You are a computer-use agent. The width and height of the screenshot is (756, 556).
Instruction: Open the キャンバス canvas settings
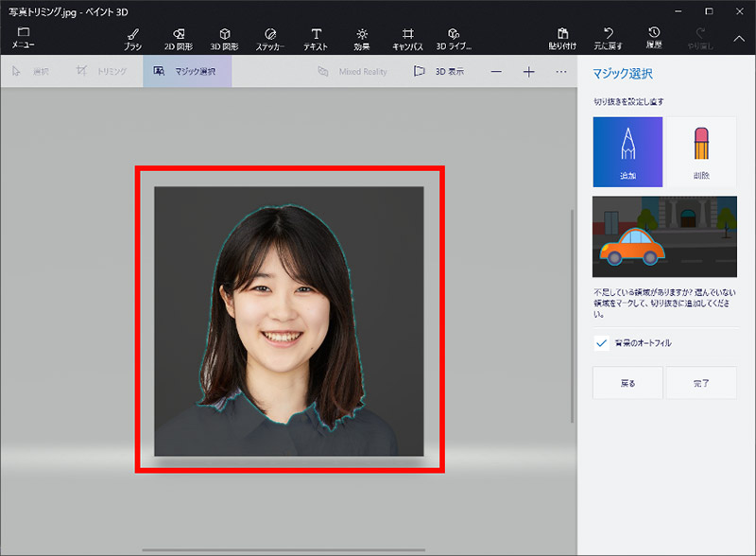[408, 38]
